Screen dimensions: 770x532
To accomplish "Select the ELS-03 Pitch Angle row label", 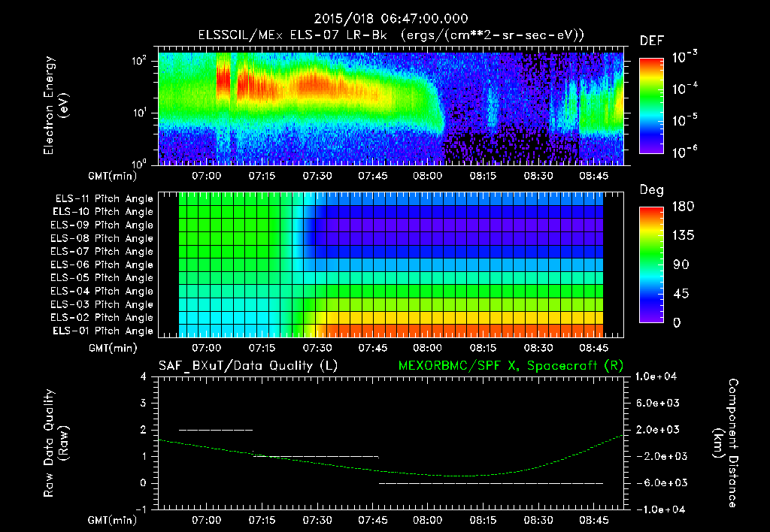I will click(x=102, y=304).
